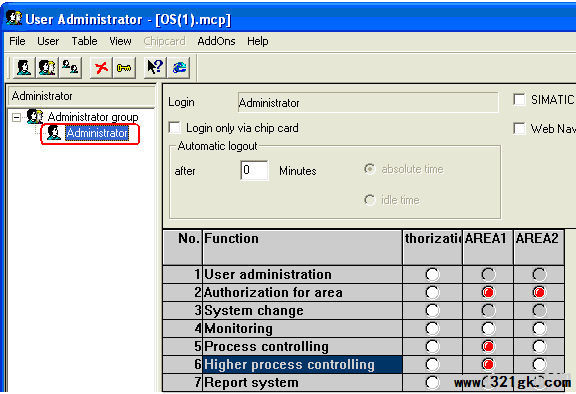Screen dimensions: 576x394
Task: Open the File menu
Action: click(17, 41)
